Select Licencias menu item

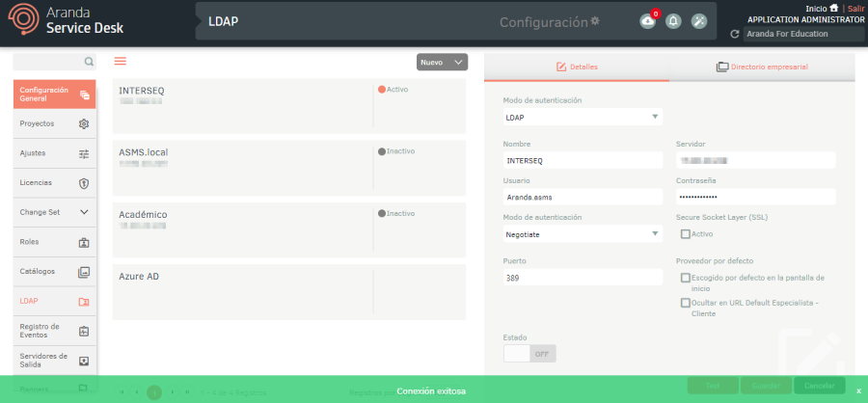tap(54, 183)
